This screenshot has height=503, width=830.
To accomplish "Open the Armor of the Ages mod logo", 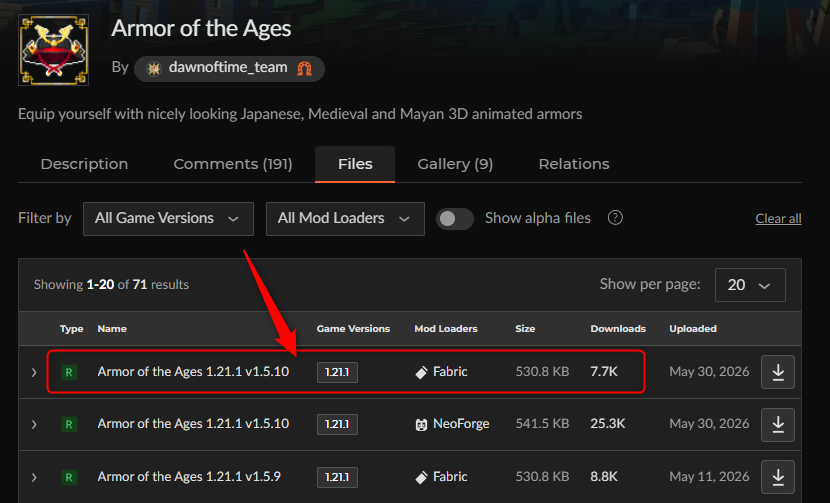I will [x=53, y=50].
